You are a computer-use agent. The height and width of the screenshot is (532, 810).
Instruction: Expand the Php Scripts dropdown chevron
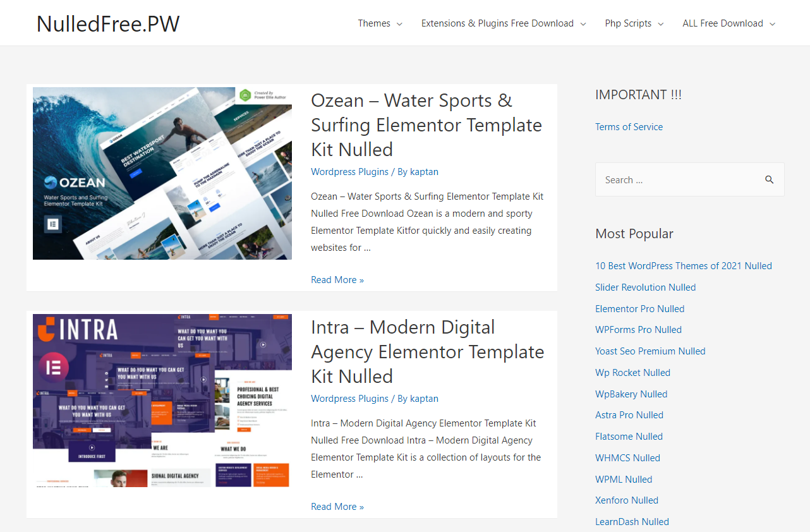click(x=660, y=24)
